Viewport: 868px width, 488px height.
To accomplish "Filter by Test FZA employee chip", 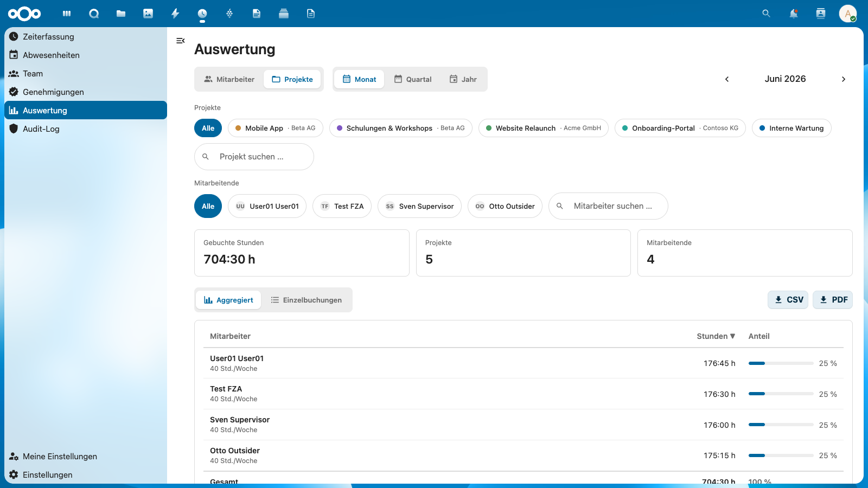I will click(342, 206).
